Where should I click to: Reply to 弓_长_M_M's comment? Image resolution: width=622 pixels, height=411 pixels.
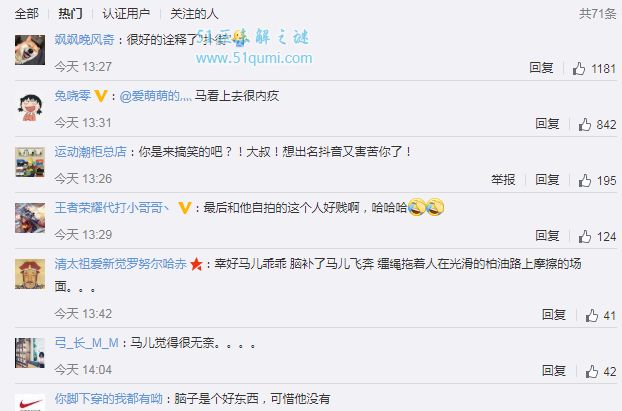tap(554, 371)
